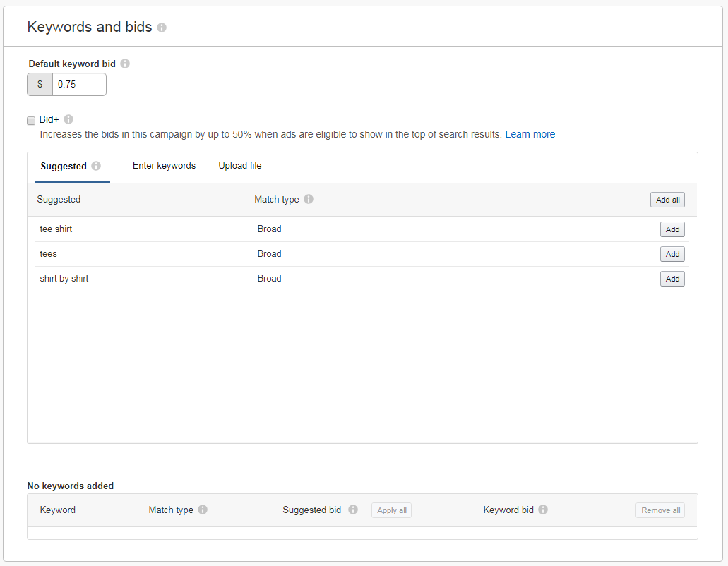Viewport: 728px width, 566px height.
Task: Show Bid+ info tooltip icon
Action: click(x=68, y=119)
